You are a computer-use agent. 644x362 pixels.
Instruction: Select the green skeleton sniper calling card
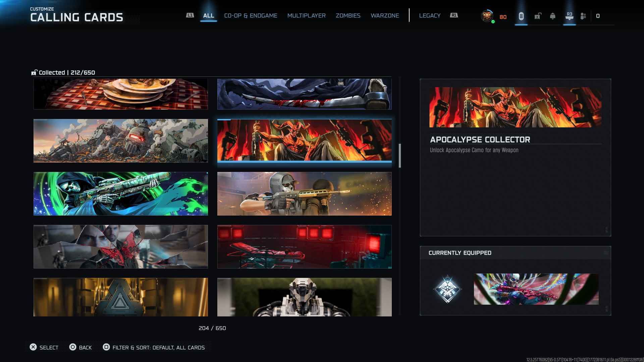pos(121,194)
